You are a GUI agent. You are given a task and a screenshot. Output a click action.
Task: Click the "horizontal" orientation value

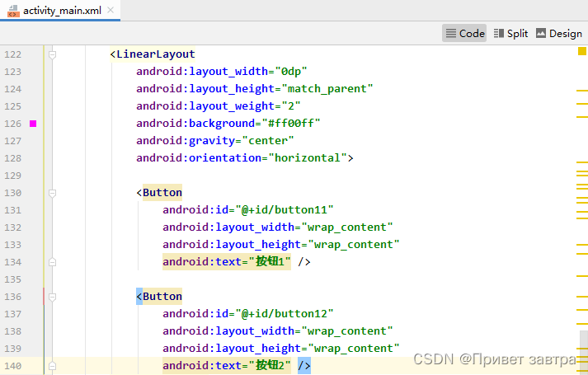pyautogui.click(x=308, y=157)
